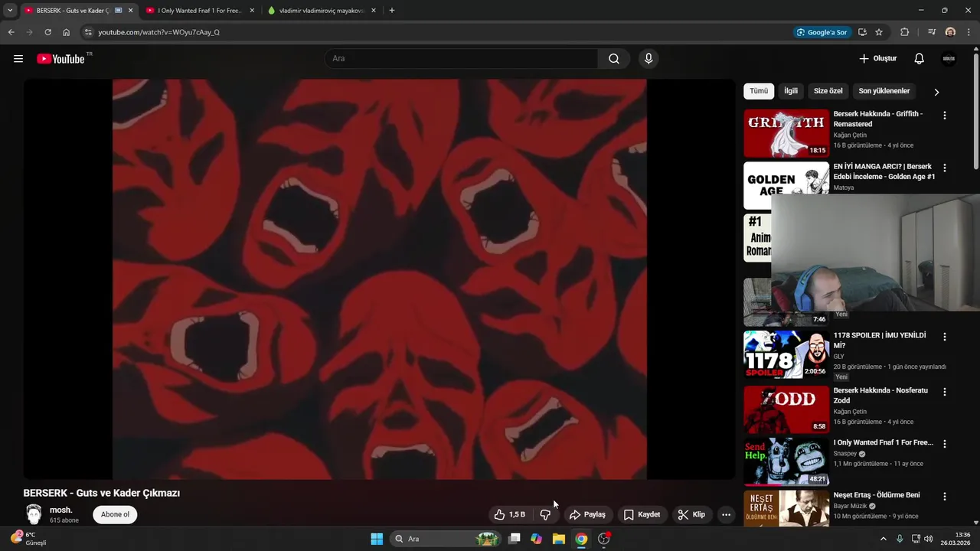The height and width of the screenshot is (551, 980).
Task: Open the Kağan Çetin channel under Nosferatu Zodd
Action: 850,412
